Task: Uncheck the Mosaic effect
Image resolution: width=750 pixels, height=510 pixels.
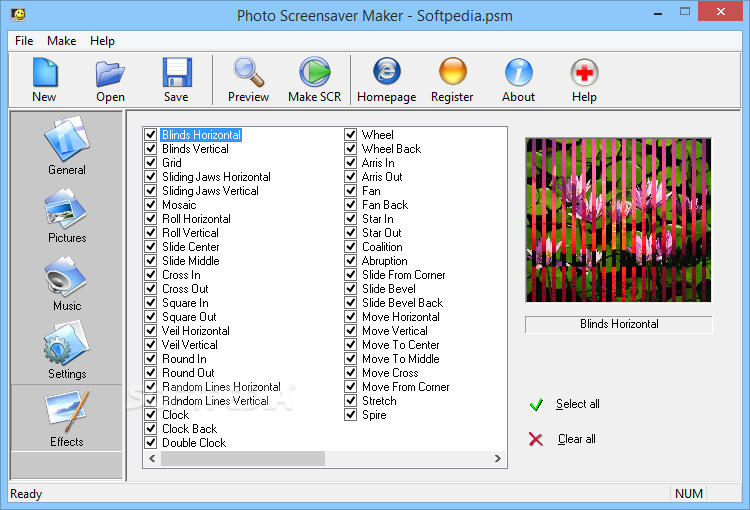Action: pos(151,204)
